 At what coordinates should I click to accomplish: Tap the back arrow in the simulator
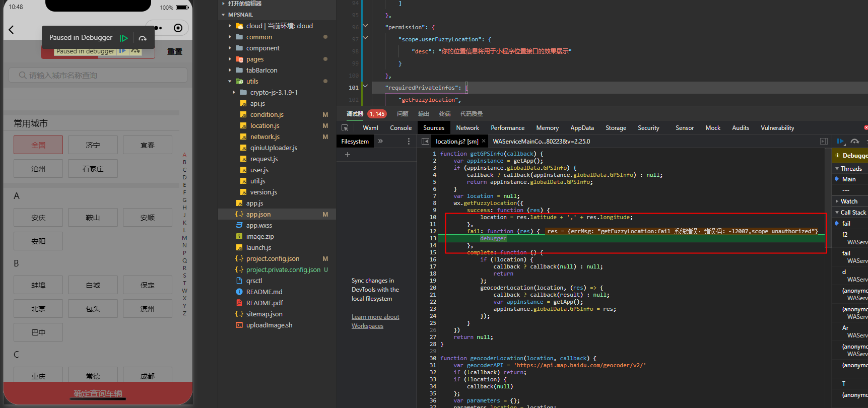[11, 30]
